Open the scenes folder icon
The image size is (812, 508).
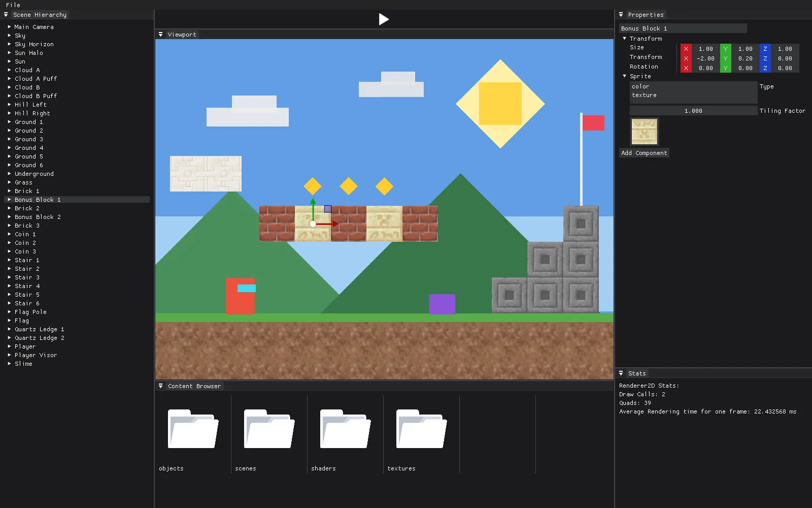[269, 429]
